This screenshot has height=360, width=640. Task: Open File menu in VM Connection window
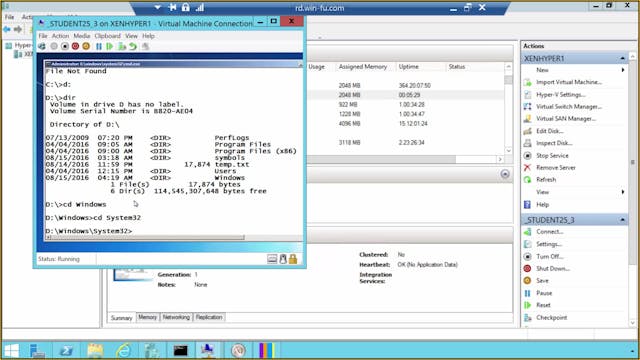(x=43, y=36)
